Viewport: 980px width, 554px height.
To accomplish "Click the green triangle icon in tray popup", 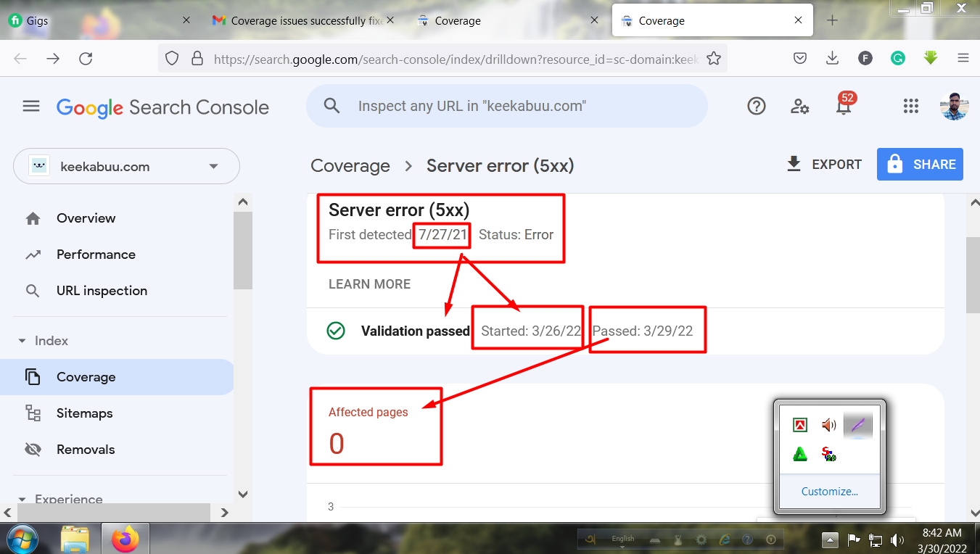I will coord(800,454).
